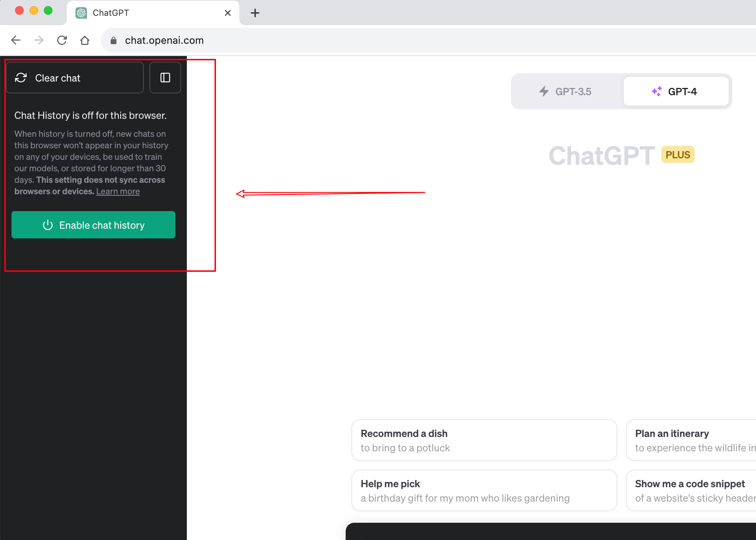The width and height of the screenshot is (756, 540).
Task: Close the ChatGPT browser tab
Action: click(228, 13)
